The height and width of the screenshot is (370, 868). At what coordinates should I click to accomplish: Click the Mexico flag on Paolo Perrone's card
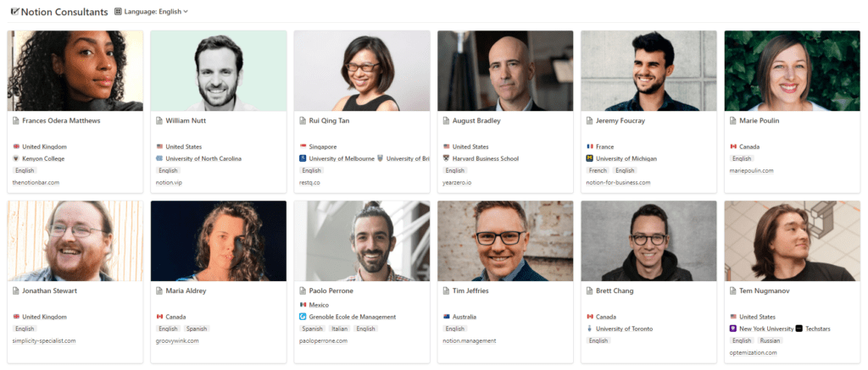point(303,304)
